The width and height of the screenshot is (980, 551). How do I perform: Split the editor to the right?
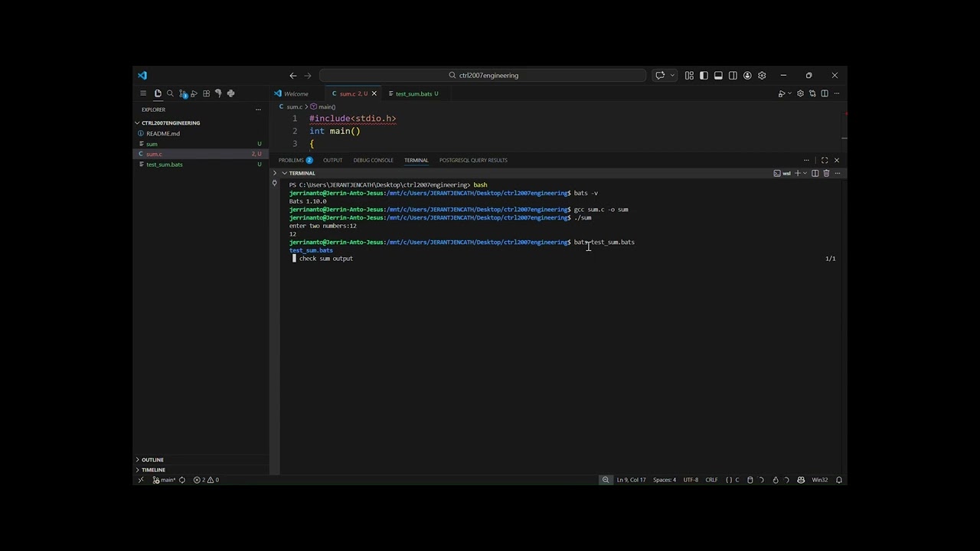click(x=825, y=93)
